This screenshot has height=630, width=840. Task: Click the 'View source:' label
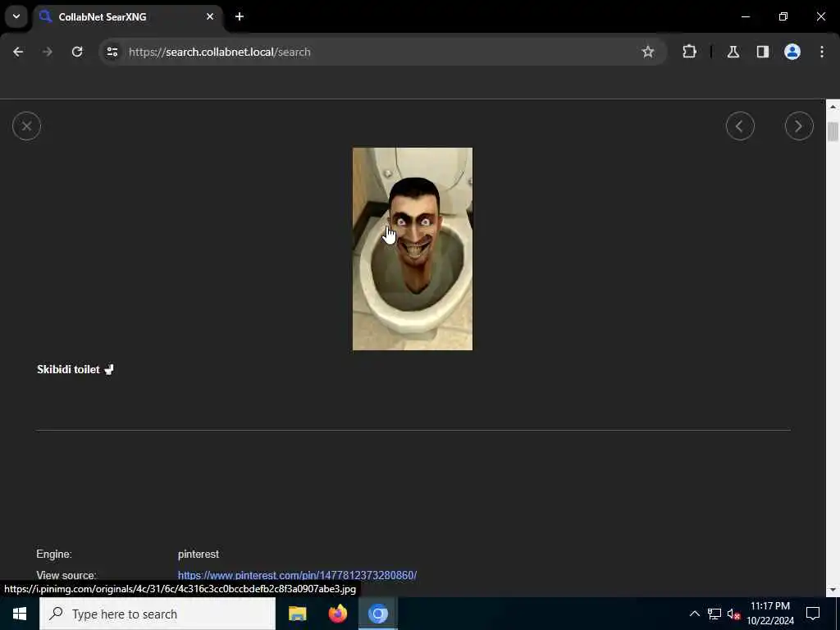click(x=66, y=575)
